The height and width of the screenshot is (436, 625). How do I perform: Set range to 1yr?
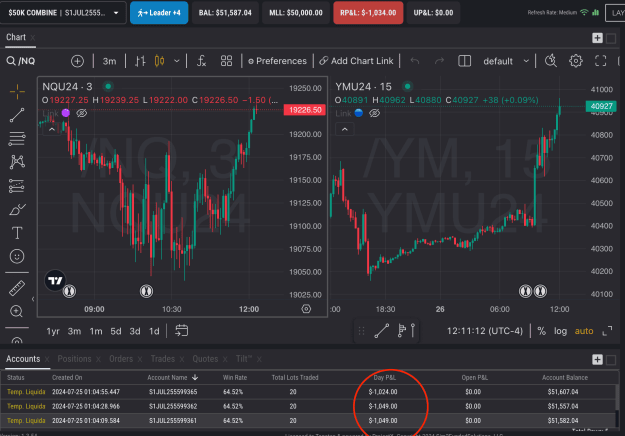tap(53, 331)
